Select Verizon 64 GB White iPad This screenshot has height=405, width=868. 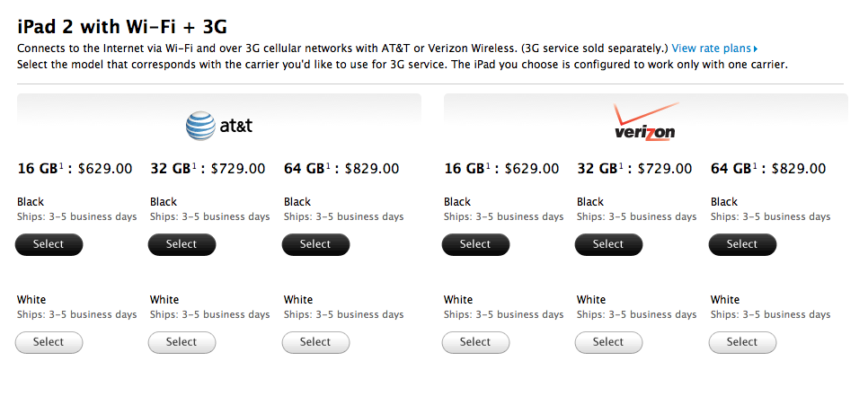click(742, 342)
